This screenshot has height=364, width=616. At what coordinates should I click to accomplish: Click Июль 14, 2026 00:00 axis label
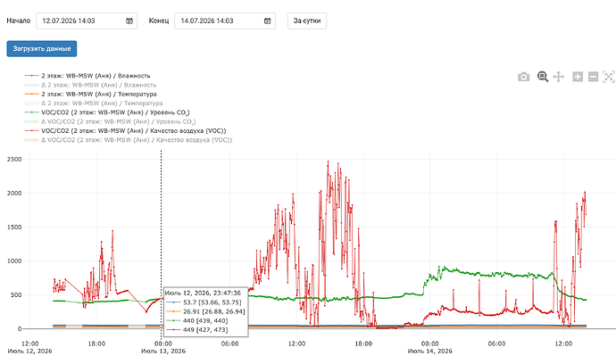(429, 347)
